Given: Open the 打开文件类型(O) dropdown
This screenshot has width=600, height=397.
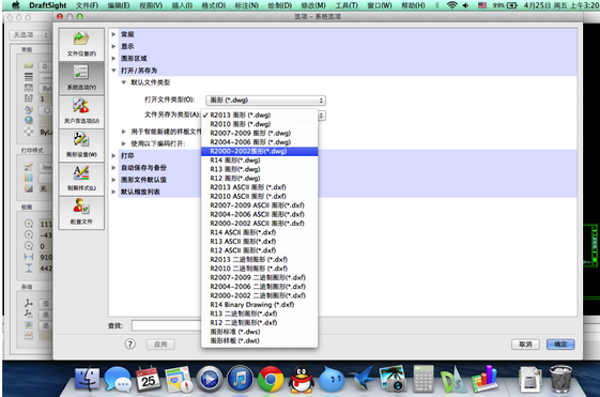Looking at the screenshot, I should (x=266, y=100).
